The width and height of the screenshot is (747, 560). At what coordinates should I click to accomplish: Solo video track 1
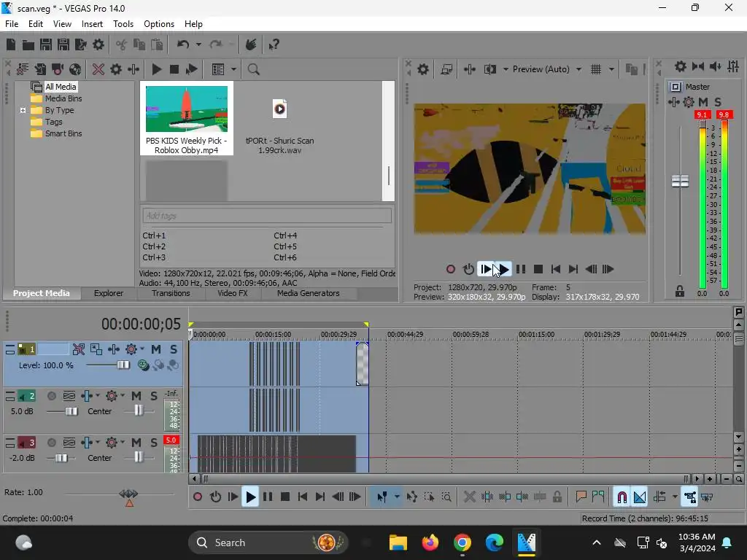(x=174, y=349)
